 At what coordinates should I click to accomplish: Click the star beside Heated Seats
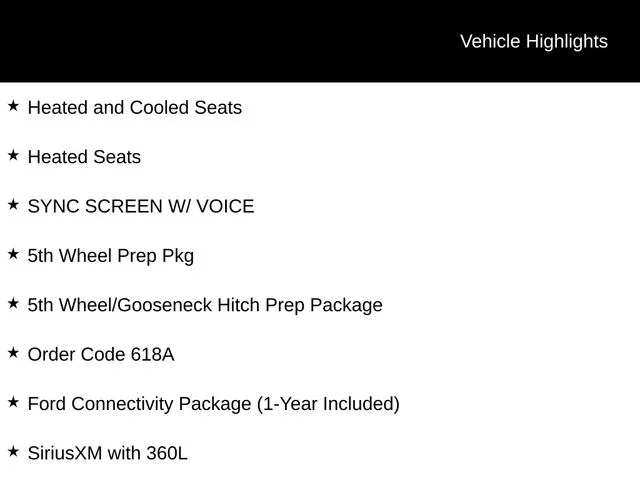[x=13, y=155]
